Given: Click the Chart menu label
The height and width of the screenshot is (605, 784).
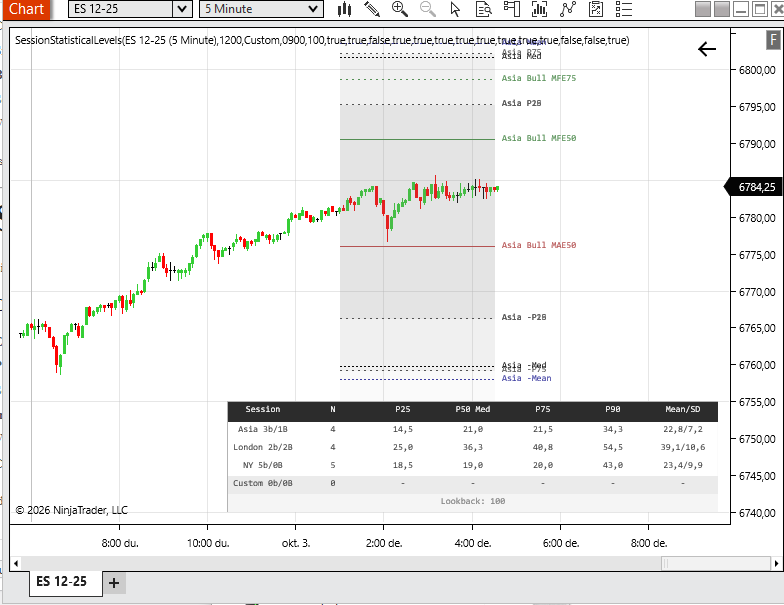Looking at the screenshot, I should pyautogui.click(x=26, y=9).
